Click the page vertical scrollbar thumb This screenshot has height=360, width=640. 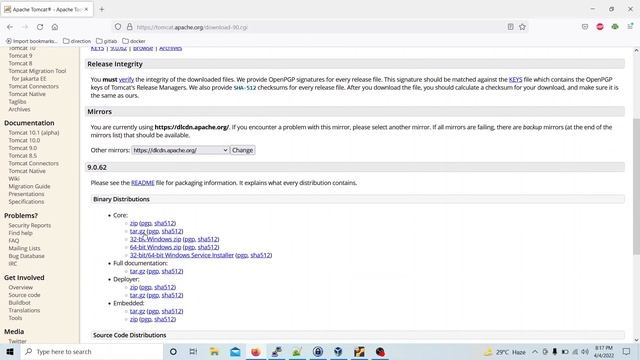636,187
